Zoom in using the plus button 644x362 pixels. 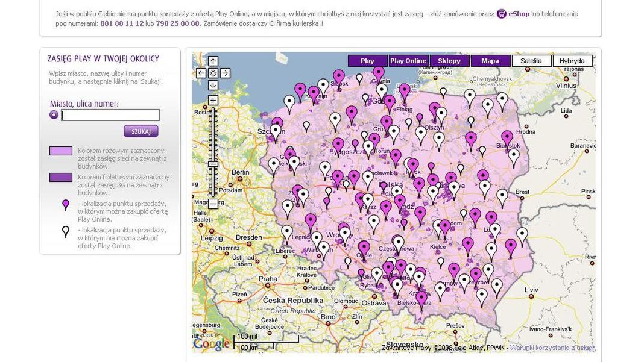pos(212,99)
